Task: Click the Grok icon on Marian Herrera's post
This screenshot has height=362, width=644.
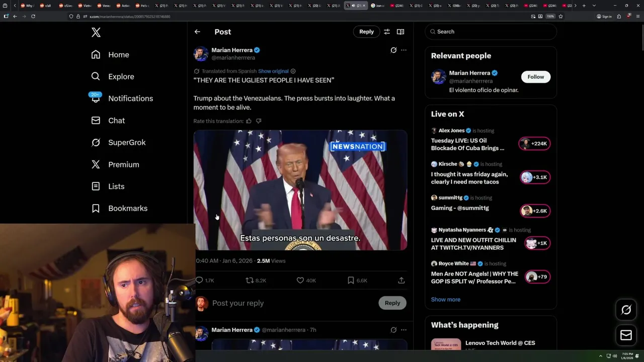Action: [x=393, y=50]
